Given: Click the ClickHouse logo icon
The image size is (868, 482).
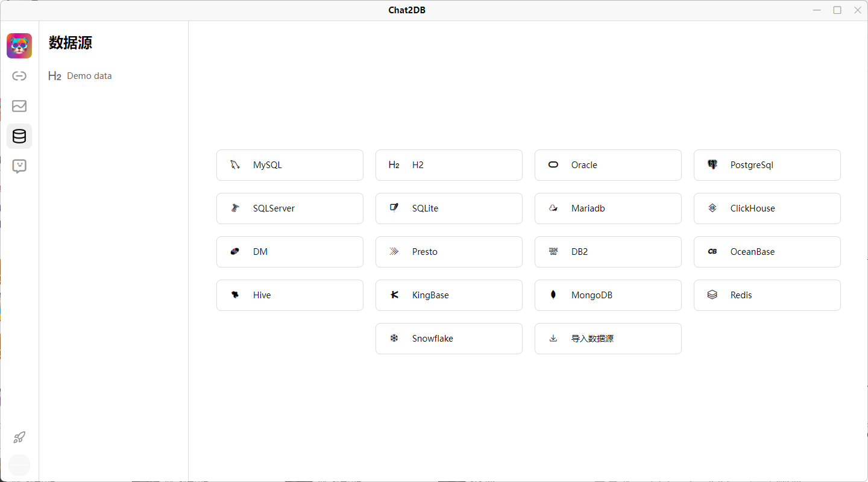Looking at the screenshot, I should (x=712, y=208).
